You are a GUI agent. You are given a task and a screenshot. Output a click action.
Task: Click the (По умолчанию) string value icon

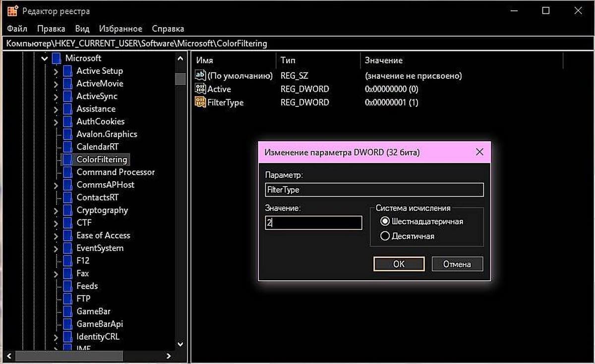pyautogui.click(x=200, y=76)
